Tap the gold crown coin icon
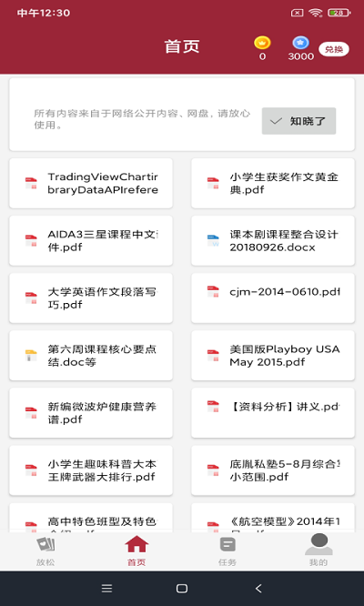 (262, 43)
